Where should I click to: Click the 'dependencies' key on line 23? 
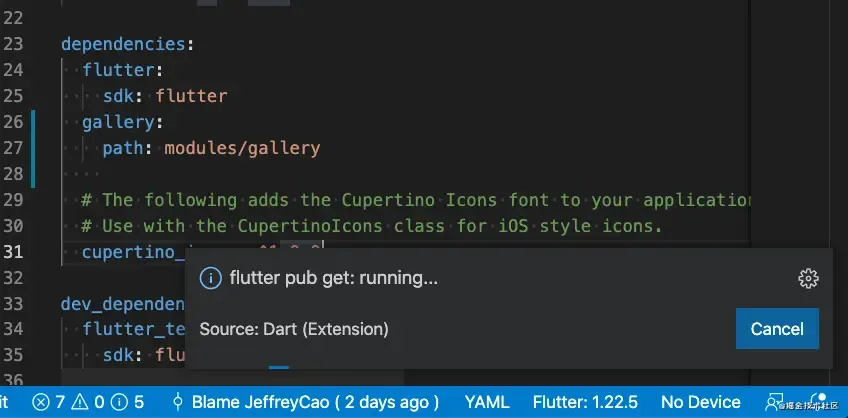tap(123, 44)
